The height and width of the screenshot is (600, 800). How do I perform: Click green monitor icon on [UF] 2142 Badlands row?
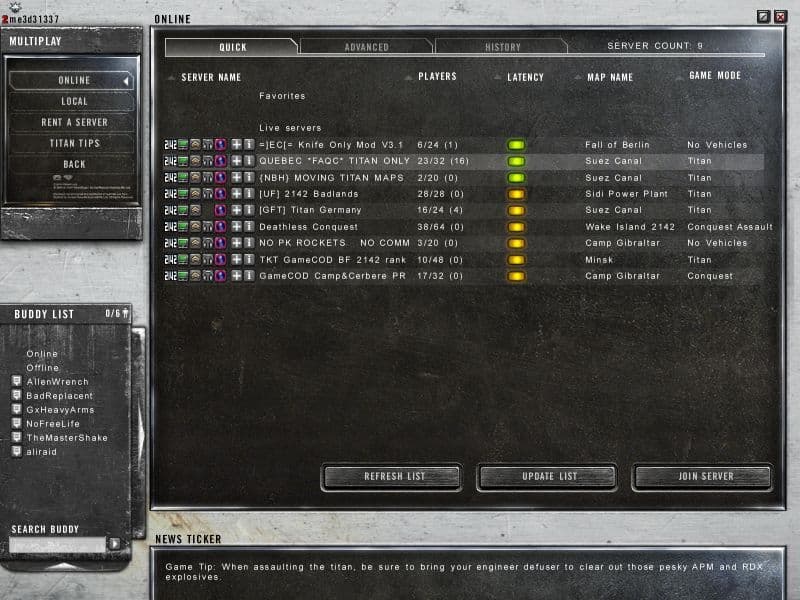(x=183, y=194)
